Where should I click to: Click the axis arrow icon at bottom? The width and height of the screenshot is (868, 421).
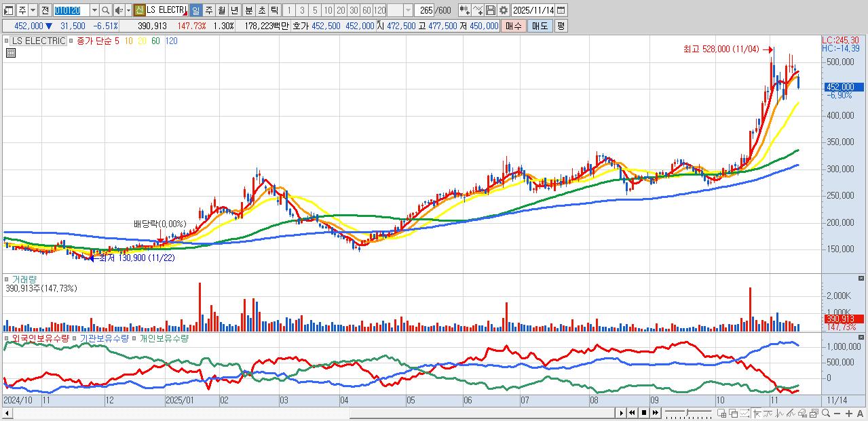pyautogui.click(x=757, y=414)
